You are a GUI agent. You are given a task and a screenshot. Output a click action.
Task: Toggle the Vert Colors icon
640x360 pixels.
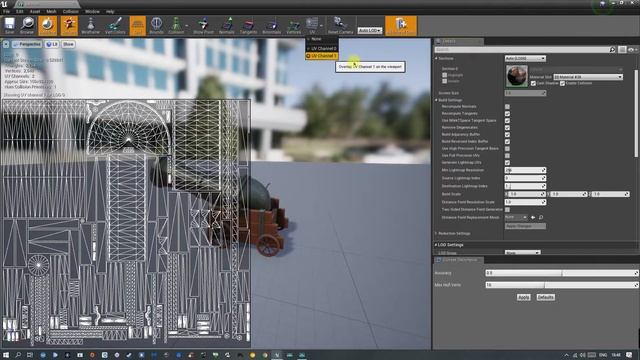[x=115, y=25]
